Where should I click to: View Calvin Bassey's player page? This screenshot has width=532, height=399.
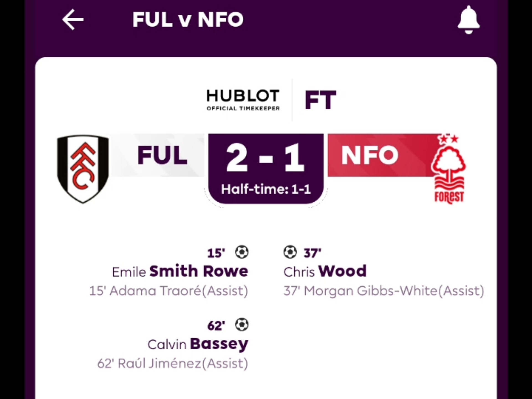click(198, 344)
